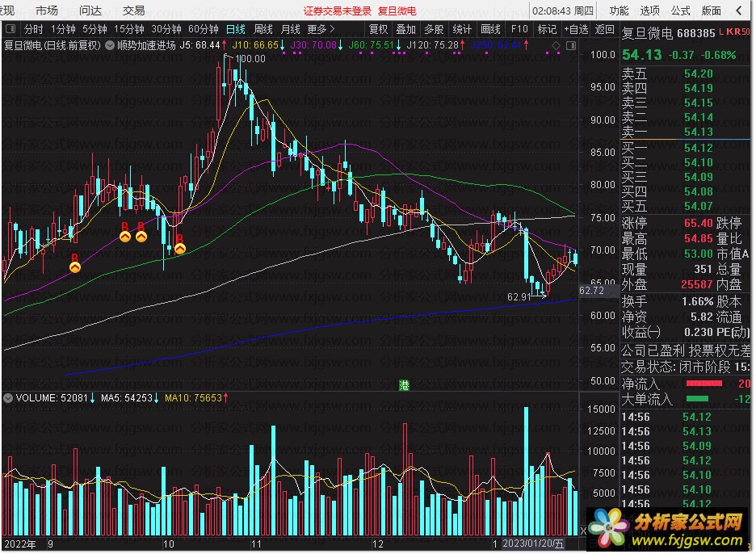This screenshot has height=554, width=756.
Task: Click the J5: 68.44 moving average label
Action: [x=203, y=45]
